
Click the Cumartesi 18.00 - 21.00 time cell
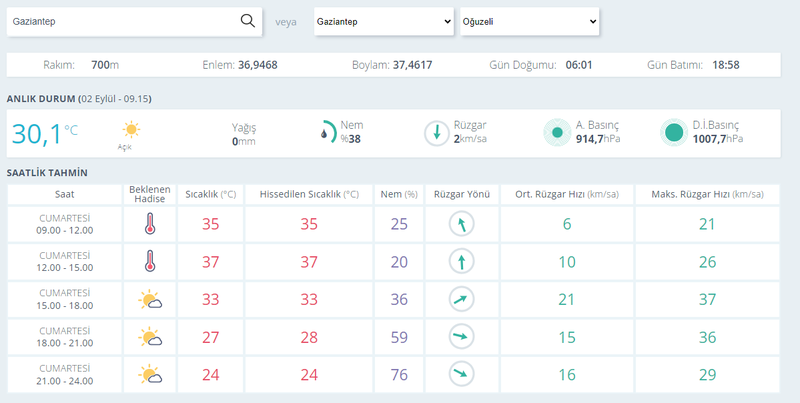point(65,337)
